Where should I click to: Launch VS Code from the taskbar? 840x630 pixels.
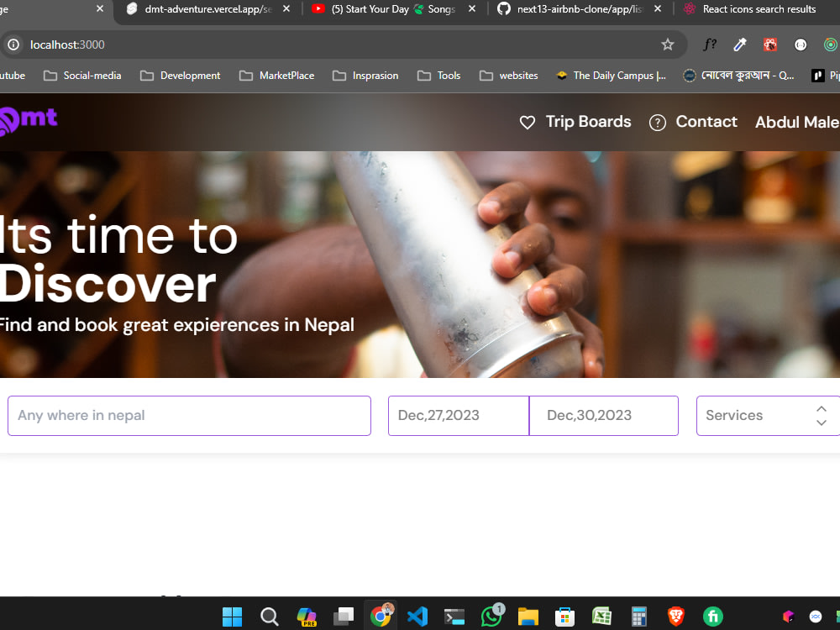click(417, 616)
